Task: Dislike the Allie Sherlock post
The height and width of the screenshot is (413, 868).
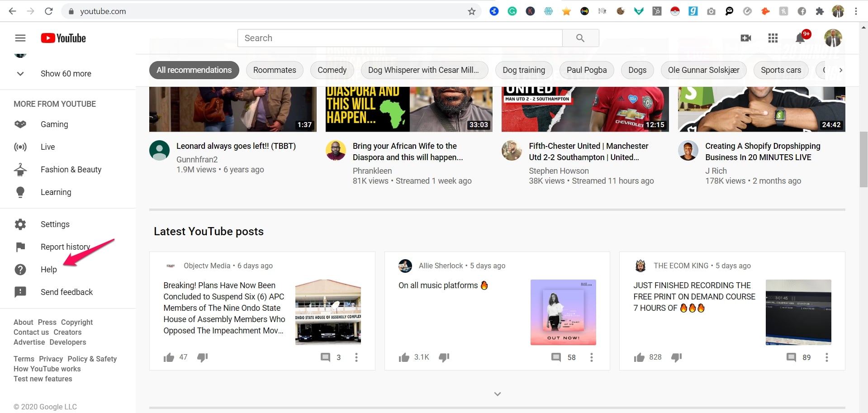Action: (444, 357)
